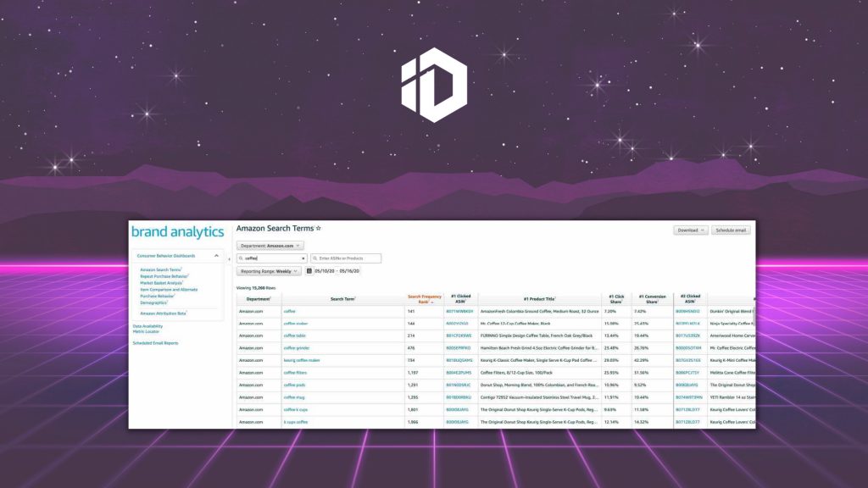
Task: Select the AmazonFresh Colombia Ground Coffee title cell
Action: [x=540, y=312]
